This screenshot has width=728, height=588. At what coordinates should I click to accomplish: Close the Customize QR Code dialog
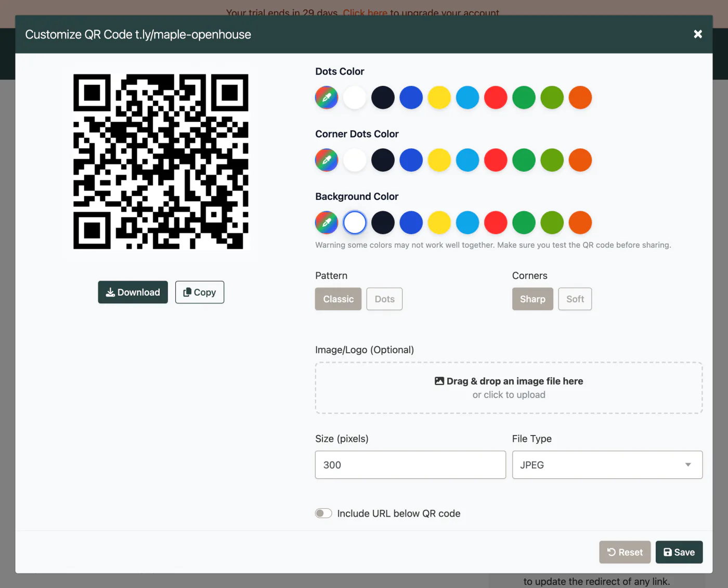pos(698,34)
